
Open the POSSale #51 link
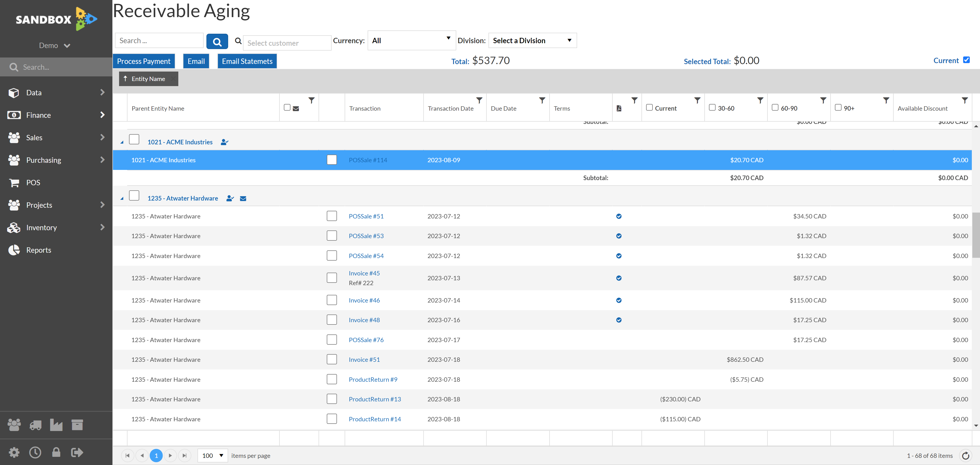point(366,216)
